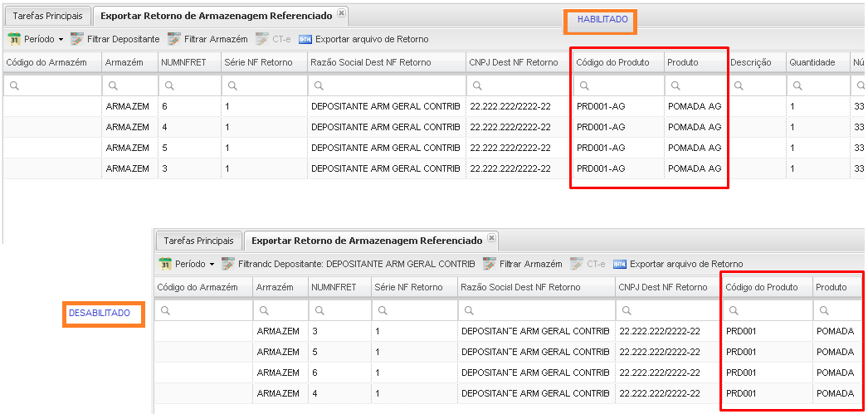Viewport: 868px width, 414px height.
Task: Sort by the Quantidade column header
Action: click(x=812, y=62)
